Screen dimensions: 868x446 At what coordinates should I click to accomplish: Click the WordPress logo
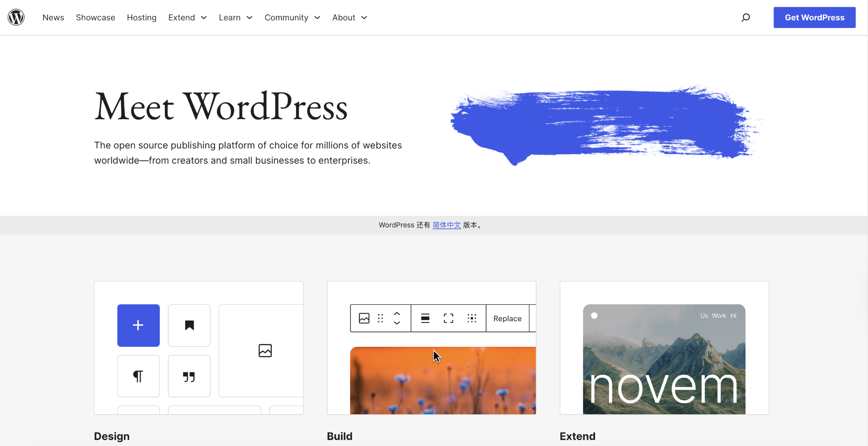point(16,17)
